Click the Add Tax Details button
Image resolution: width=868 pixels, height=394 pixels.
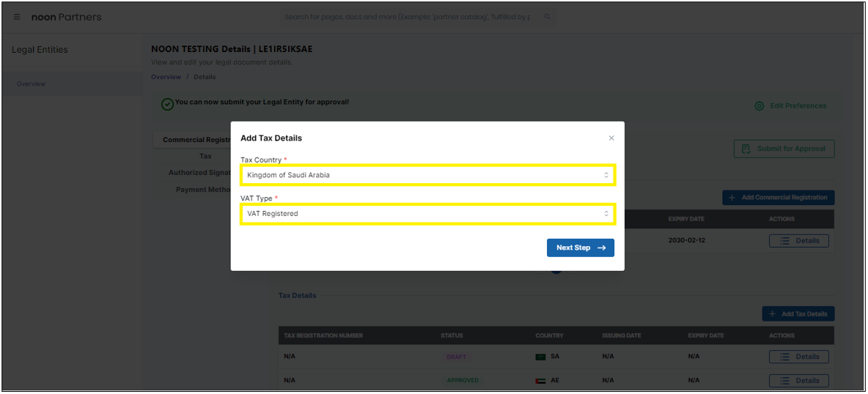[x=798, y=314]
